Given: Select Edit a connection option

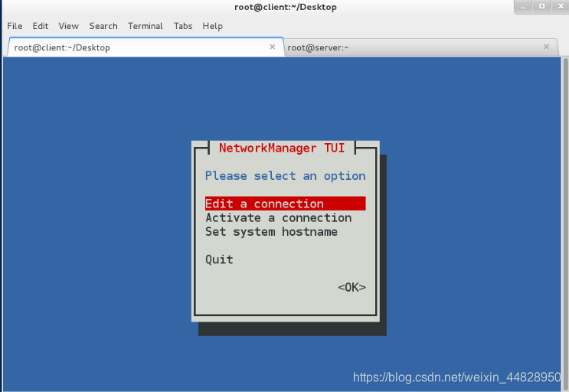Looking at the screenshot, I should [x=285, y=204].
